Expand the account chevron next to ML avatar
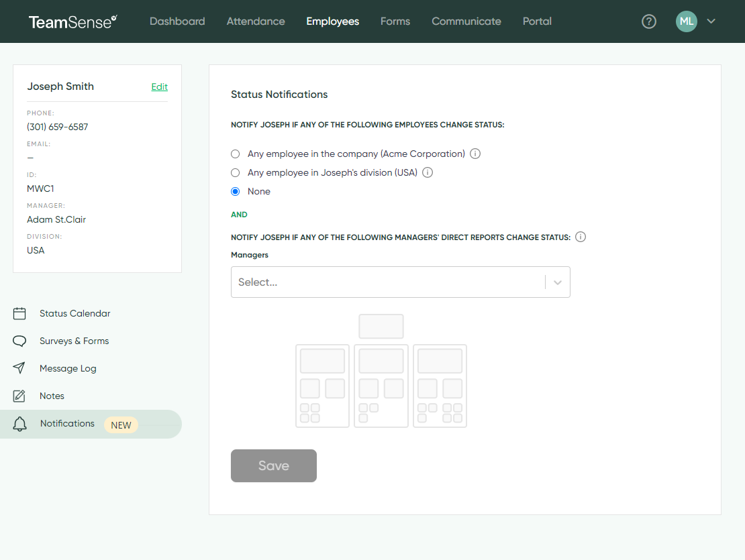745x560 pixels. coord(710,21)
